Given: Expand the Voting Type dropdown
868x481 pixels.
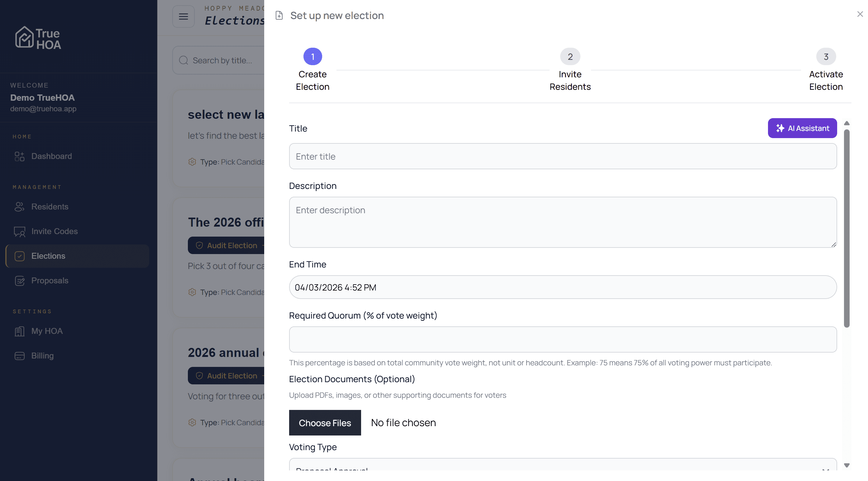Looking at the screenshot, I should [563, 467].
